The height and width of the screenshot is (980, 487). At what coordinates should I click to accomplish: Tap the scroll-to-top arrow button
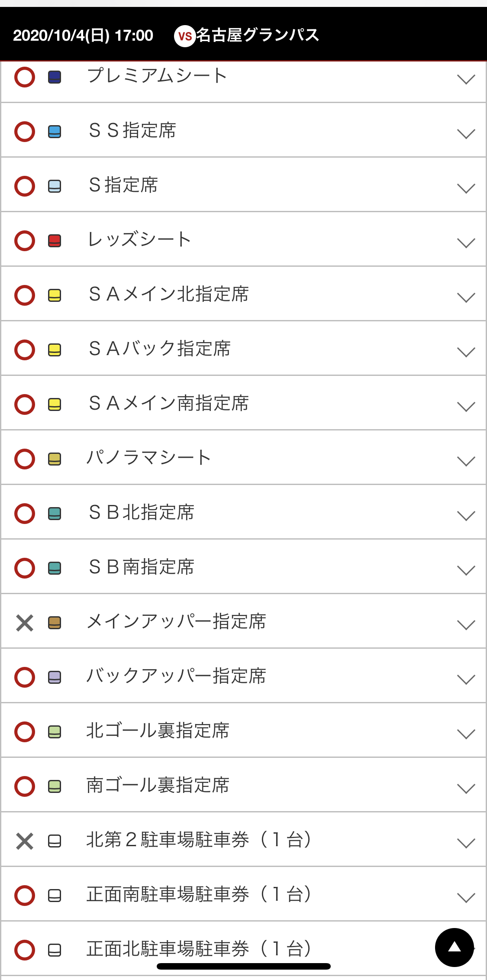(x=454, y=947)
